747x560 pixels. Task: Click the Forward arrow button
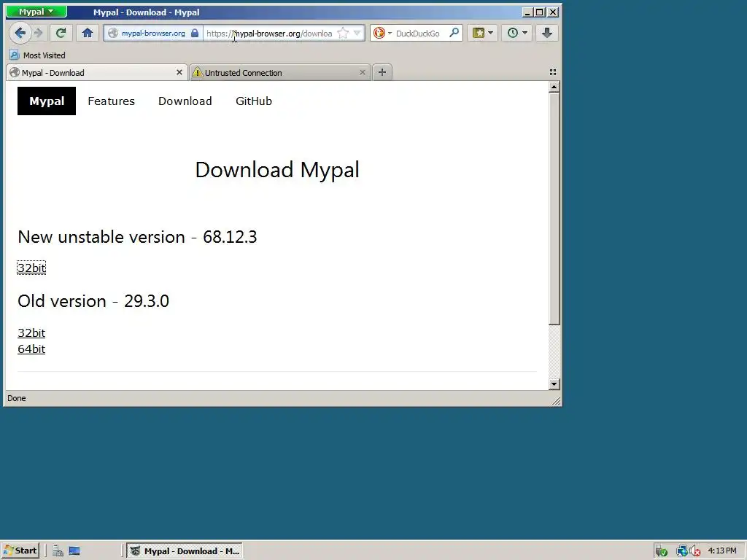point(39,33)
